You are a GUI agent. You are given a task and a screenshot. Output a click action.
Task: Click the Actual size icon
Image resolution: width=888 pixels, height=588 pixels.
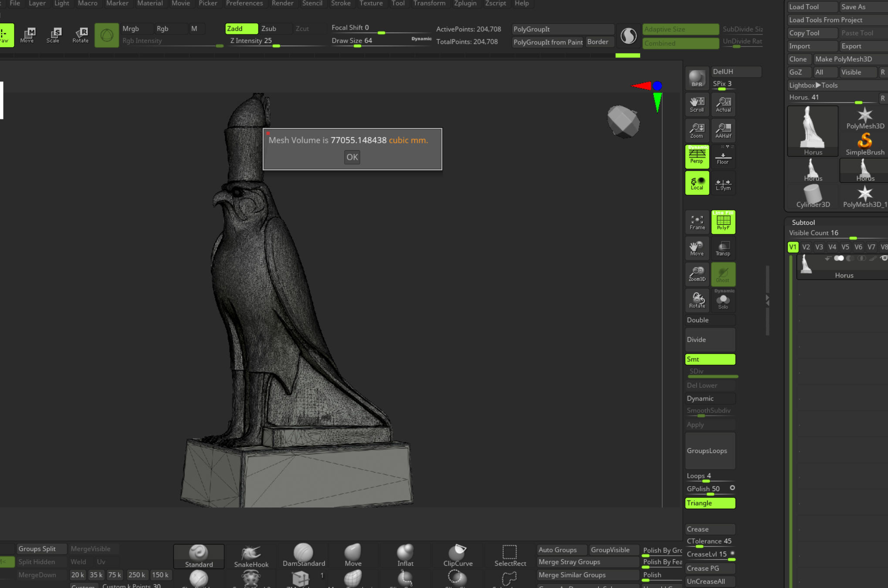(x=723, y=105)
